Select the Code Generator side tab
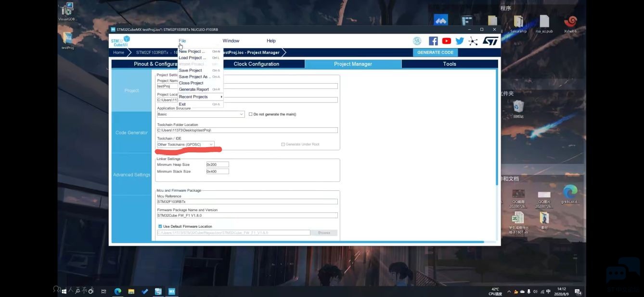Screen dimensions: 644x297 [x=131, y=133]
